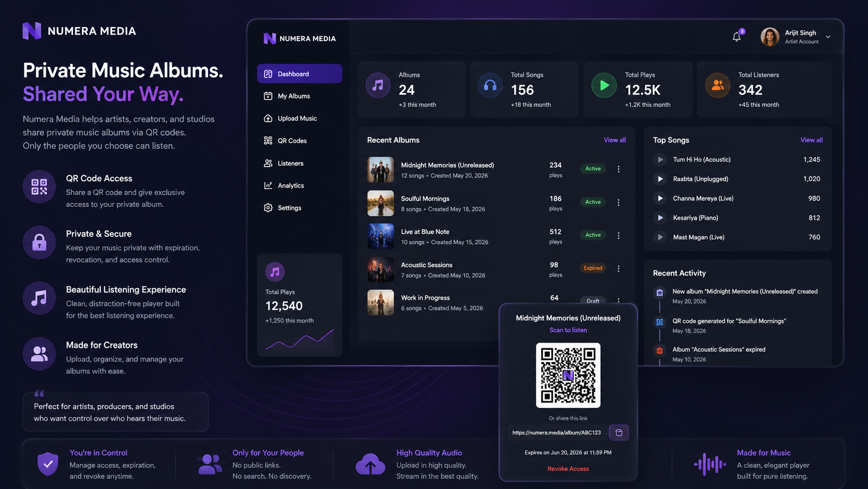Click the Total Plays card music icon

click(275, 271)
